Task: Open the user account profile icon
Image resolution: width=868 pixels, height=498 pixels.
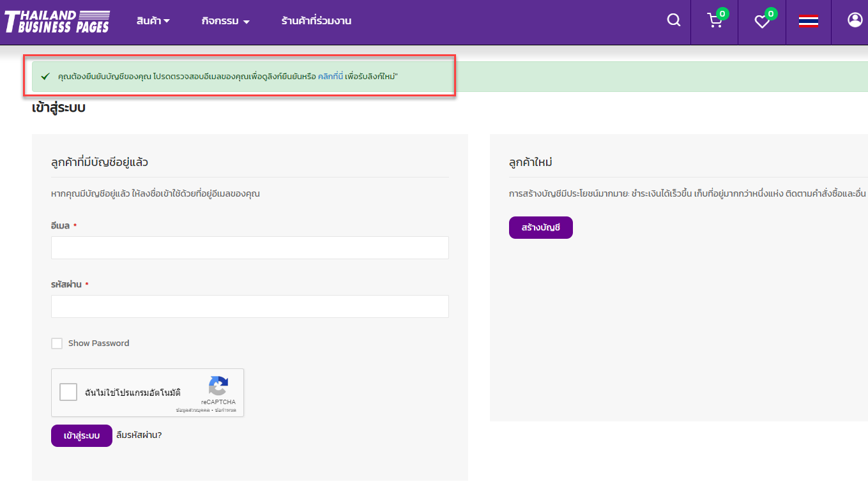Action: [855, 20]
